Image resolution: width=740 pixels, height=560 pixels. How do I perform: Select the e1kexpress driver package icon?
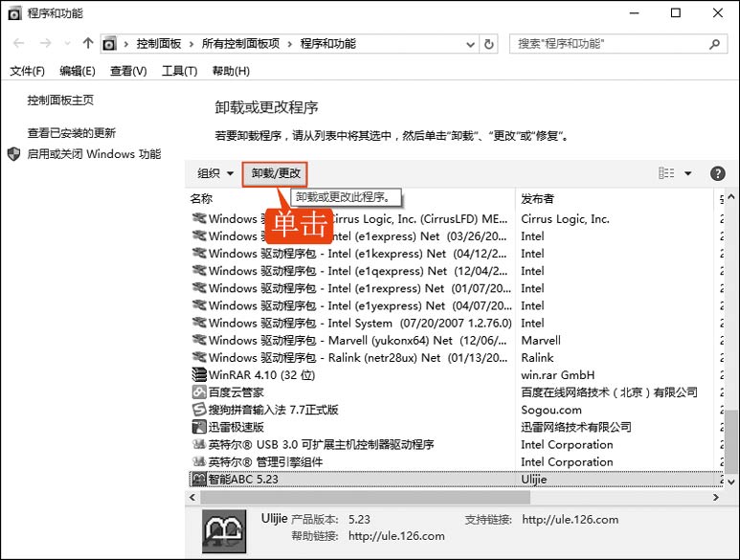click(199, 254)
